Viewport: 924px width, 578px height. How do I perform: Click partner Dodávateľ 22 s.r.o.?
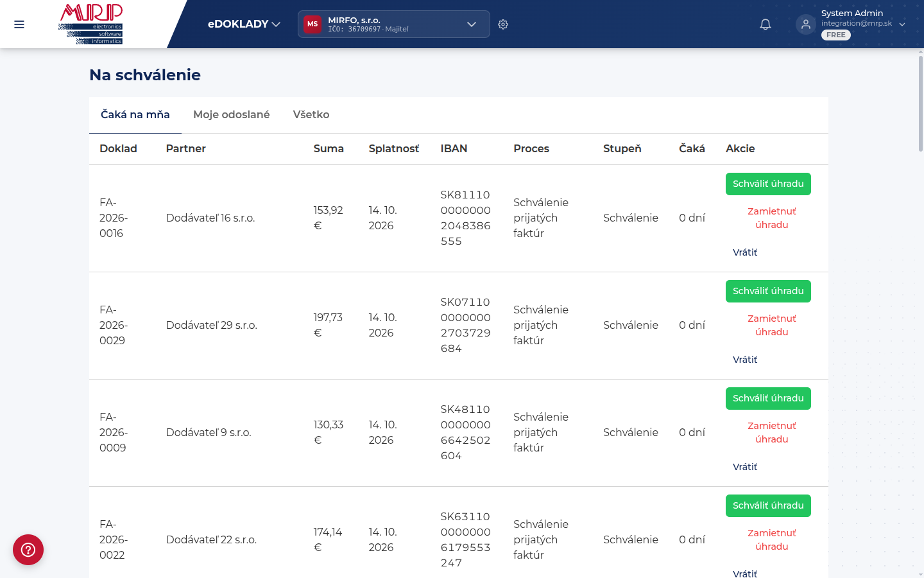pos(212,540)
